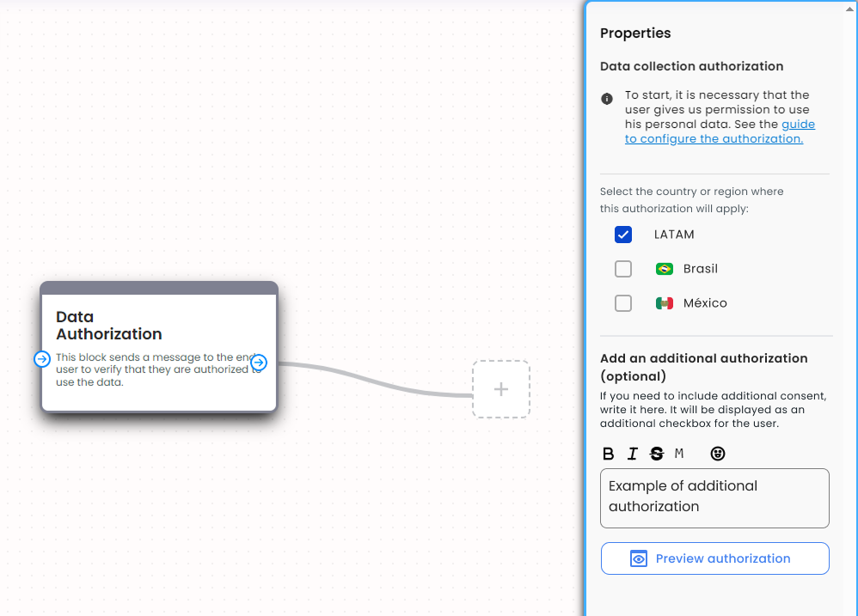This screenshot has height=616, width=858.
Task: Enable the México authorization checkbox
Action: click(623, 302)
